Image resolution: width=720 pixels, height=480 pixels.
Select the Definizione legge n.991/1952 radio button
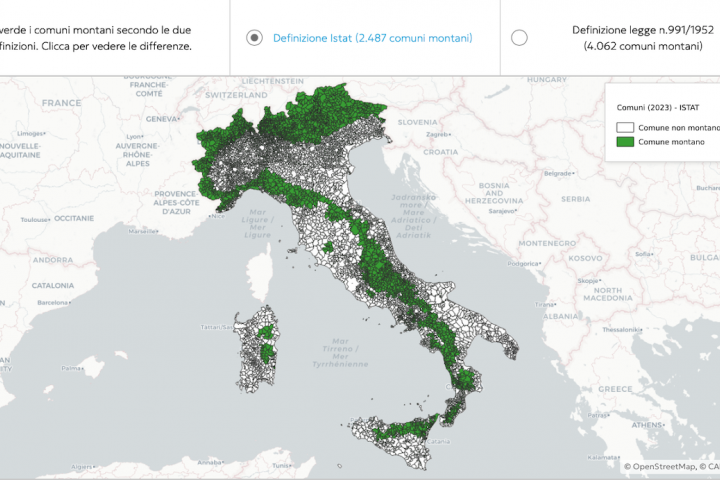(519, 38)
